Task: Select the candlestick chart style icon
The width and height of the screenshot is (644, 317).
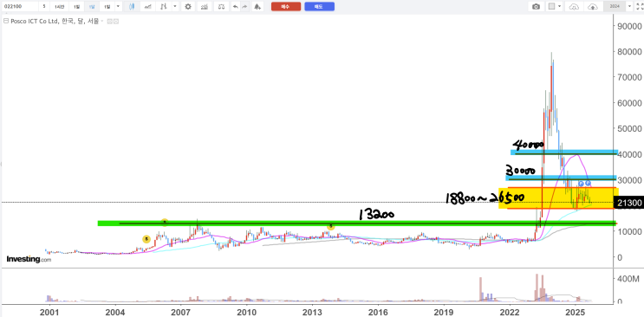Action: 132,7
